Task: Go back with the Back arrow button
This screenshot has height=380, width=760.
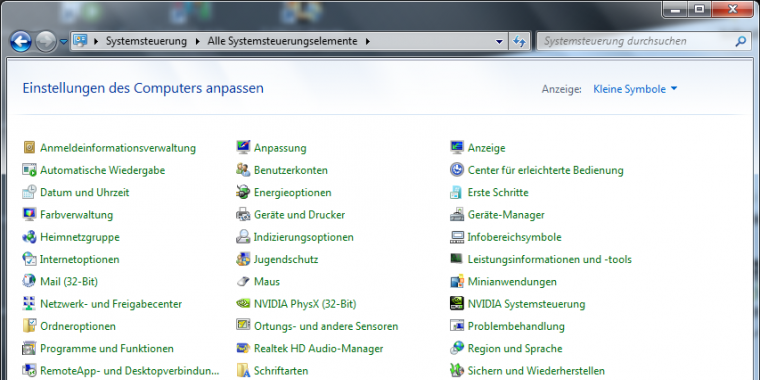Action: point(21,42)
